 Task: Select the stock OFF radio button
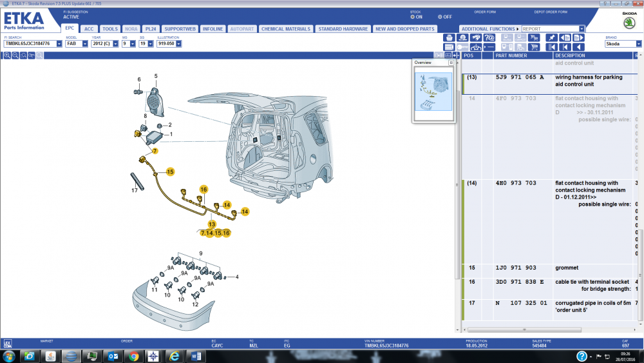(440, 17)
